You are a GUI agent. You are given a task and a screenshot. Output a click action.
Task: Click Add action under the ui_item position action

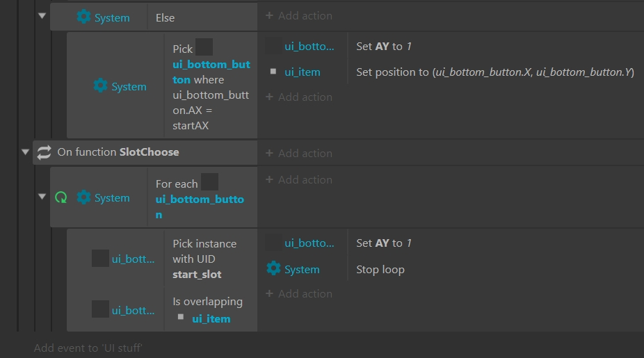pyautogui.click(x=299, y=97)
